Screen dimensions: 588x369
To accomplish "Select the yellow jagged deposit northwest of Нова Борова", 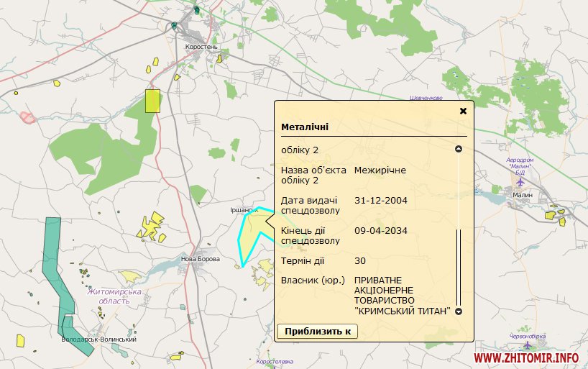I will point(151,224).
